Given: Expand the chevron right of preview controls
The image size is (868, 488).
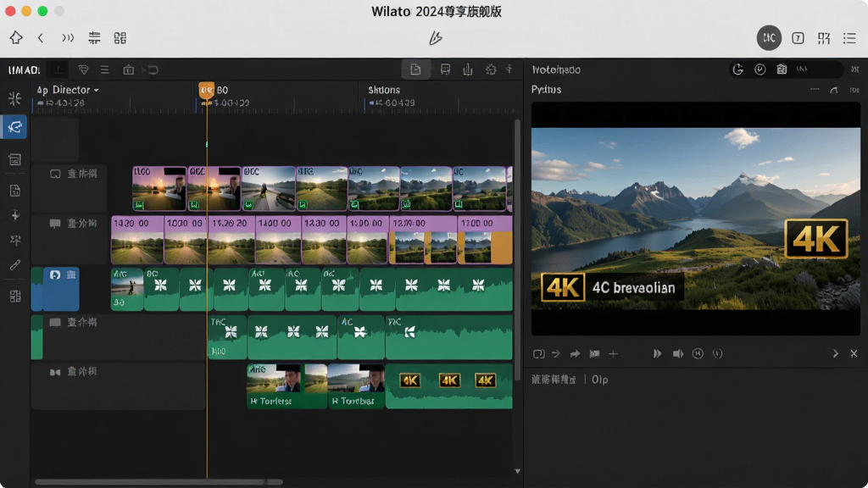Looking at the screenshot, I should [x=835, y=353].
